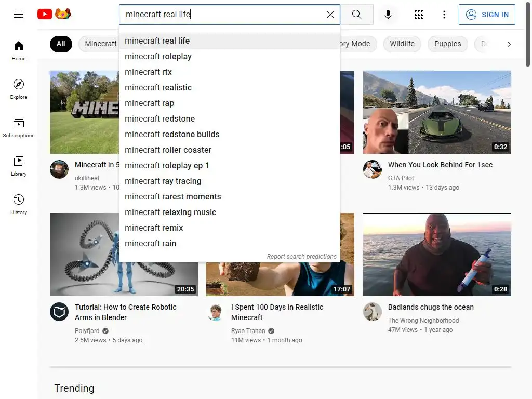The height and width of the screenshot is (399, 532).
Task: Click the magnifier search button
Action: [356, 15]
